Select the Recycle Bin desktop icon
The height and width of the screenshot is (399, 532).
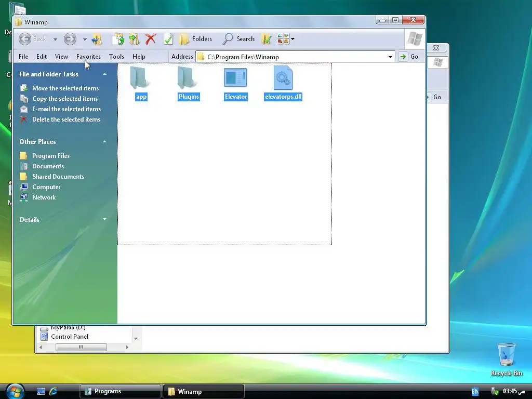pos(506,360)
